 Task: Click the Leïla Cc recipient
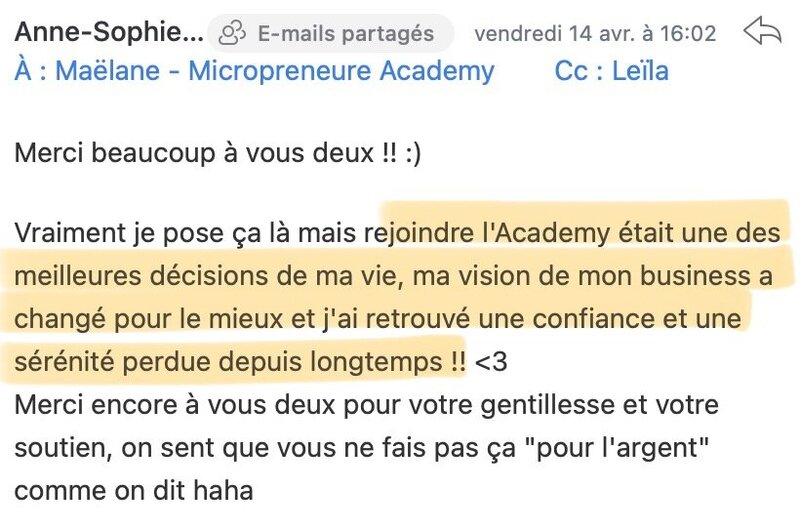click(x=640, y=71)
